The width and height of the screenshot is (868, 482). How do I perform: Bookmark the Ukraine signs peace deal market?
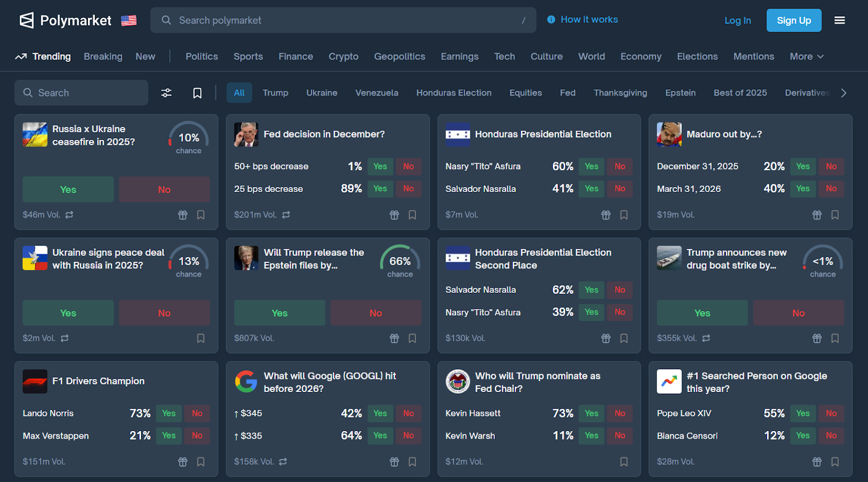pos(201,338)
